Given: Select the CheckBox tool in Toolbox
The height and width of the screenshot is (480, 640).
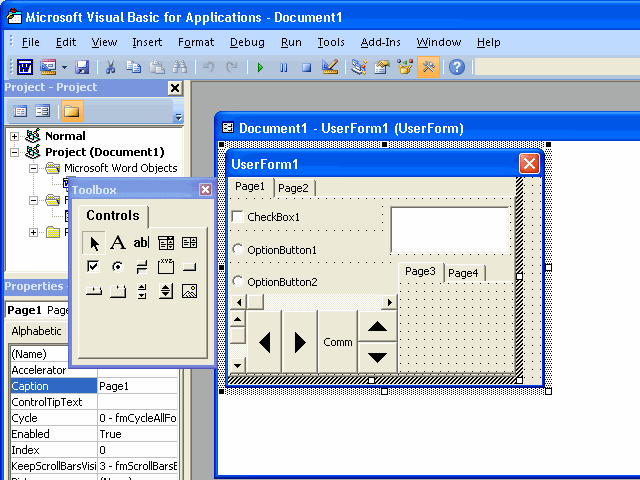Looking at the screenshot, I should coord(93,267).
